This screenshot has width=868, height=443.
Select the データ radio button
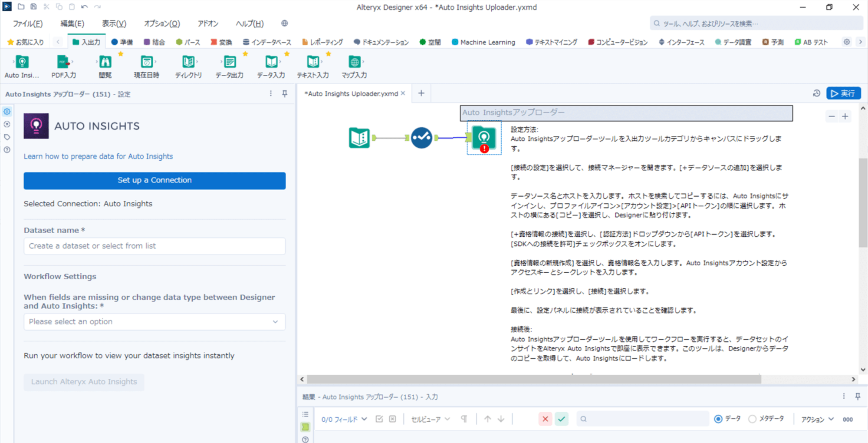coord(718,419)
